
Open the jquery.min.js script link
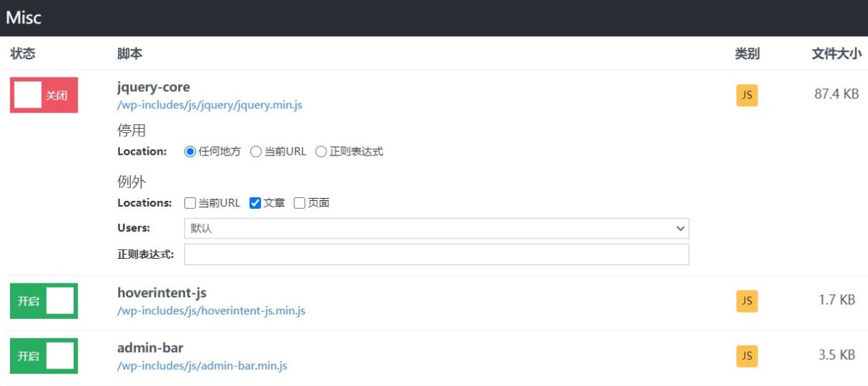pyautogui.click(x=210, y=105)
